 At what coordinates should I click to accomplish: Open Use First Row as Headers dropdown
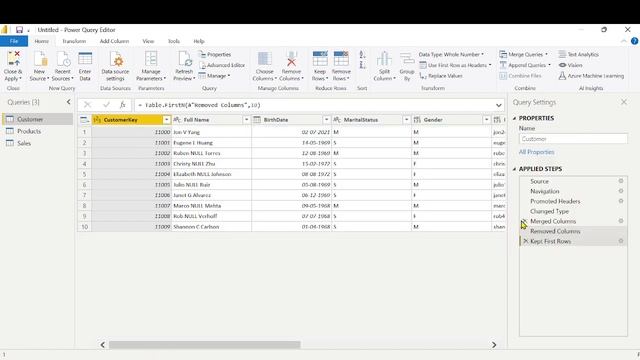456,65
